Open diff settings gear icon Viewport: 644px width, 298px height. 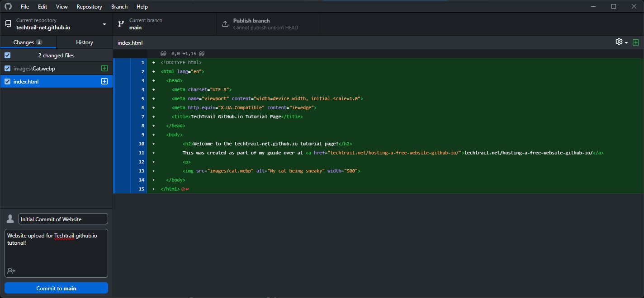pos(619,42)
